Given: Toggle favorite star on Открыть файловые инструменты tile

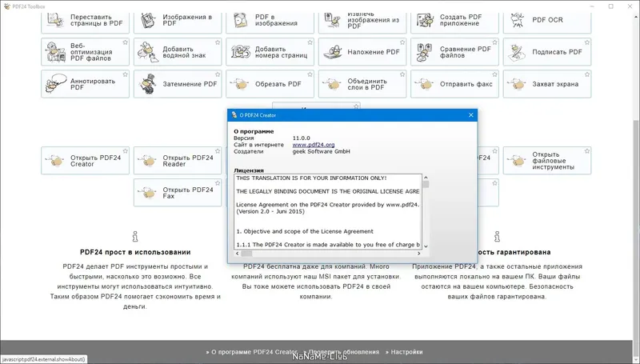Looking at the screenshot, I should pos(587,151).
